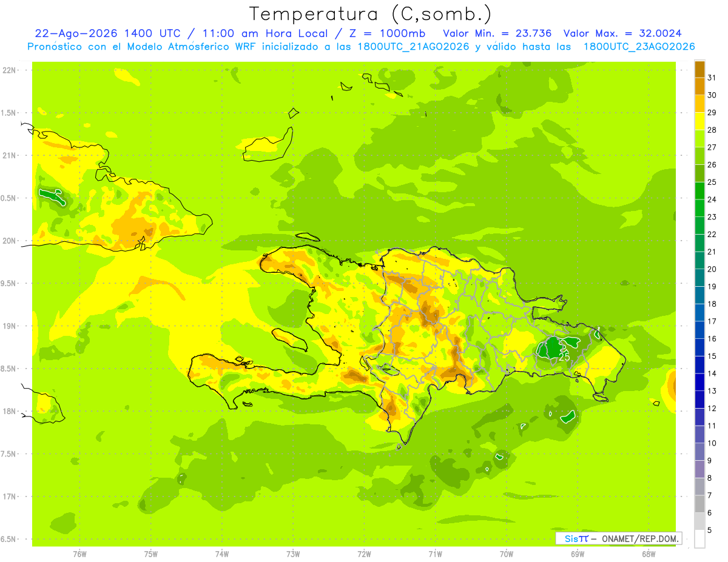Image resolution: width=728 pixels, height=562 pixels.
Task: Select "Valor Min. = 23.736" text
Action: tap(497, 33)
